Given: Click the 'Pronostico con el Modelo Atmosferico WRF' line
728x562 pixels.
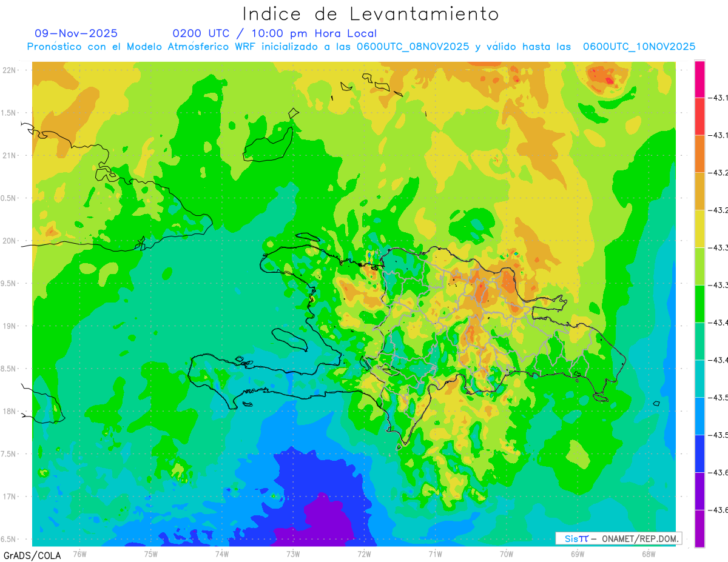Looking at the screenshot, I should pyautogui.click(x=361, y=47).
